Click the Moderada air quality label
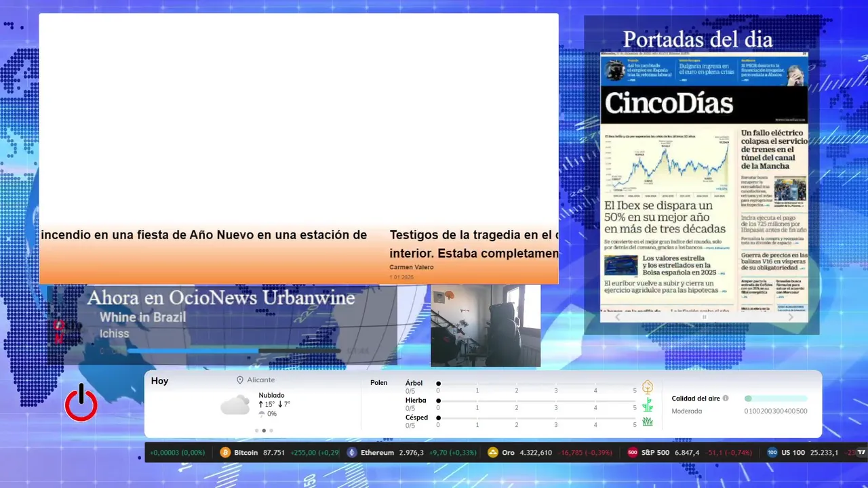This screenshot has width=868, height=488. click(x=687, y=411)
